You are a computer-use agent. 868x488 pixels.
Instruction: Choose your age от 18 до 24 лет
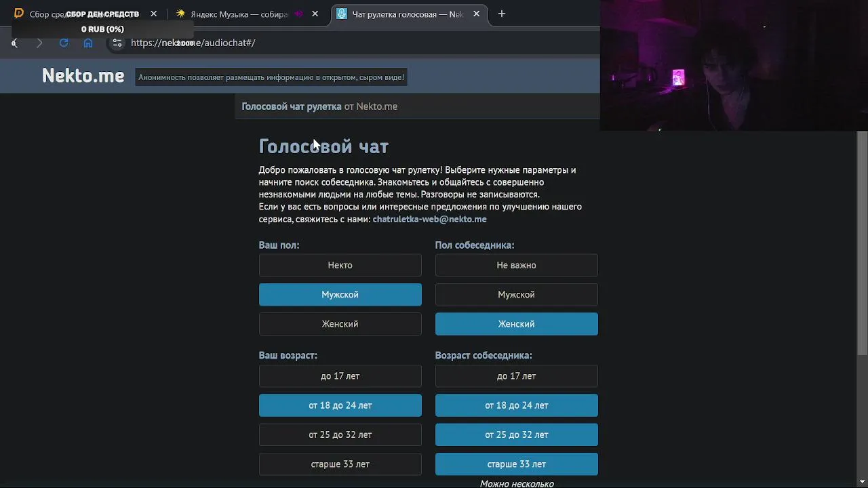340,405
